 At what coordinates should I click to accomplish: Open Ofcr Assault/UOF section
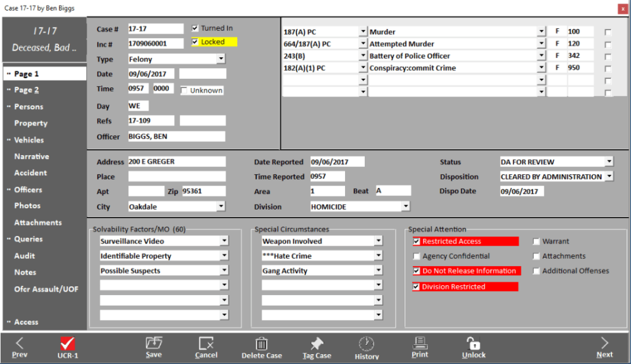(46, 289)
